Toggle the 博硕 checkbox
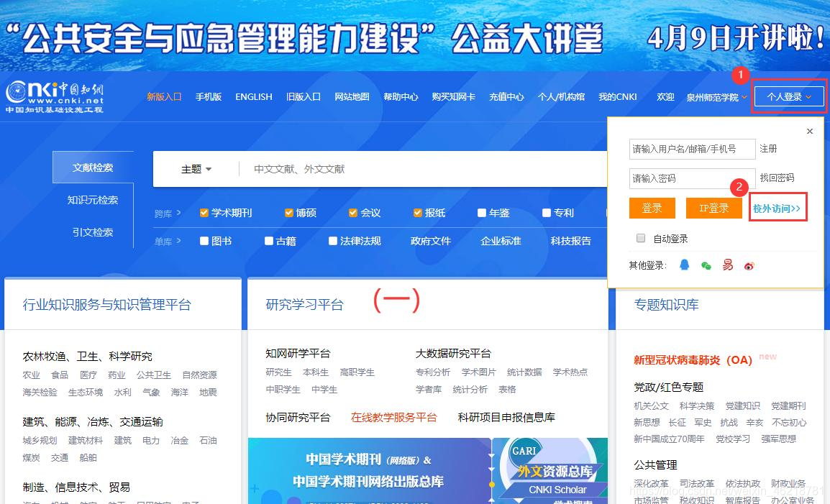 click(x=288, y=213)
